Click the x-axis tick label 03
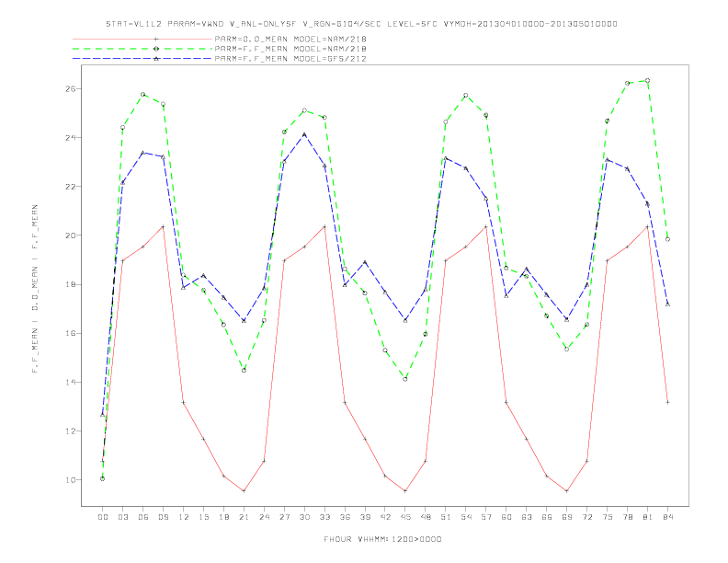The width and height of the screenshot is (728, 563). tap(122, 517)
